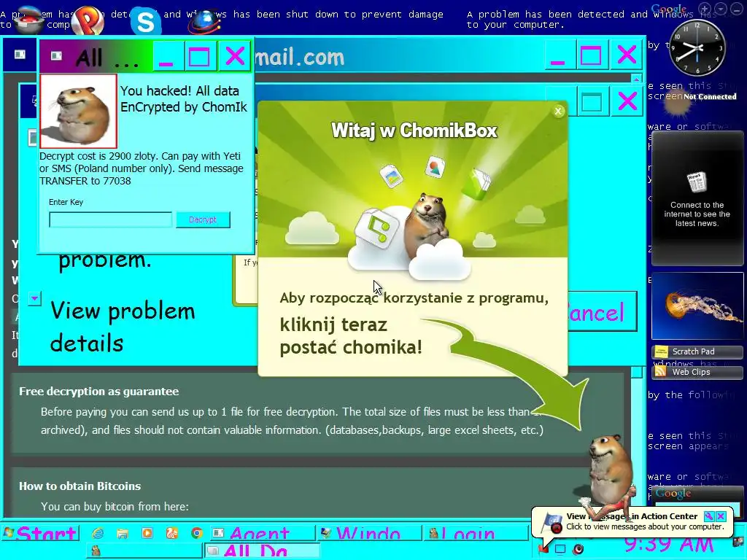Click the jellyfish photo gadget
Screen dimensions: 747x560
coord(697,306)
